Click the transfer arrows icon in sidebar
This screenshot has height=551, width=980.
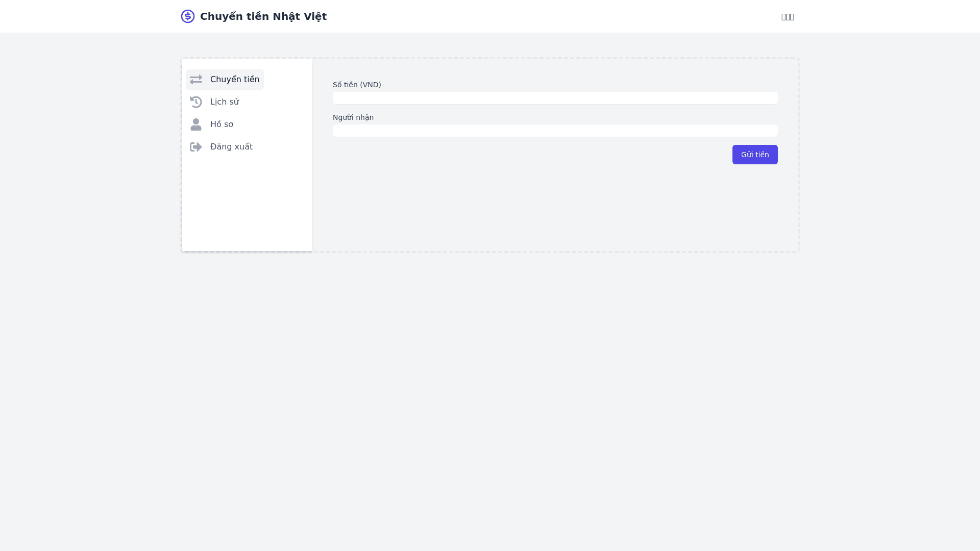pyautogui.click(x=196, y=80)
